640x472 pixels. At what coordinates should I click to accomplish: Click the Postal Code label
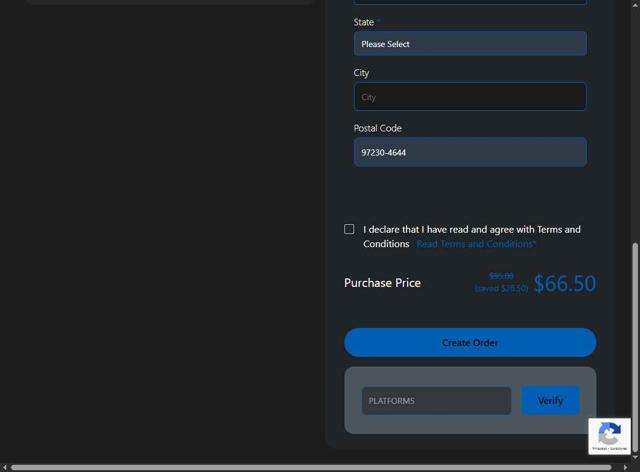pos(378,128)
